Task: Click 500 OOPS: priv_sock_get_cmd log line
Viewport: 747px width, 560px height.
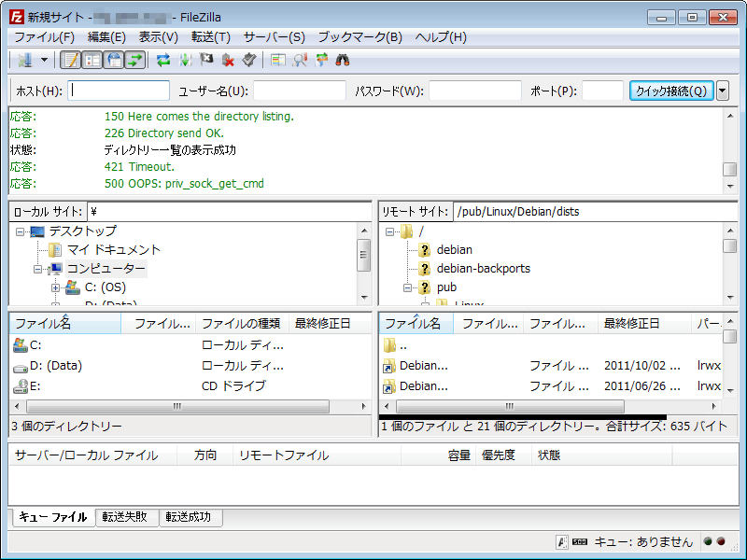Action: [184, 184]
